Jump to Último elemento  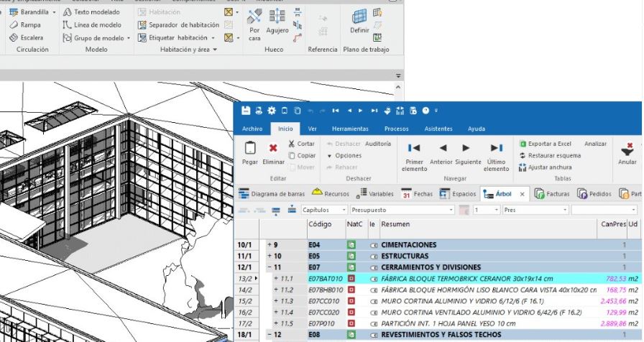pos(496,148)
